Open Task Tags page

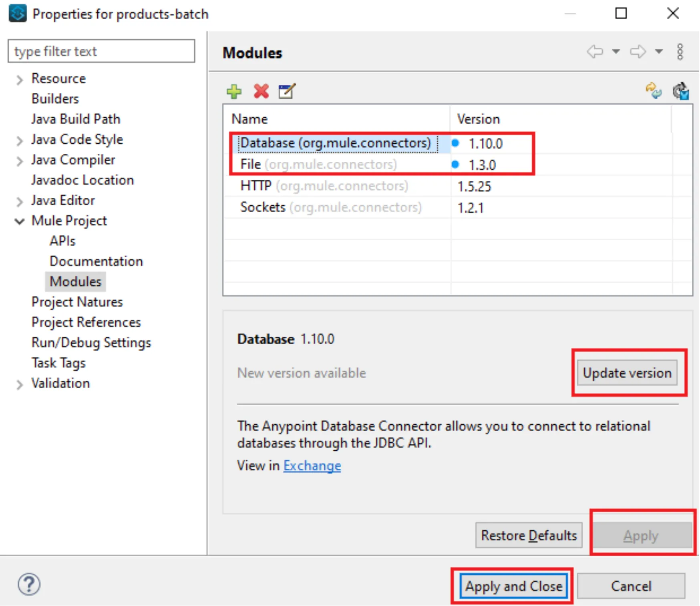[x=58, y=363]
